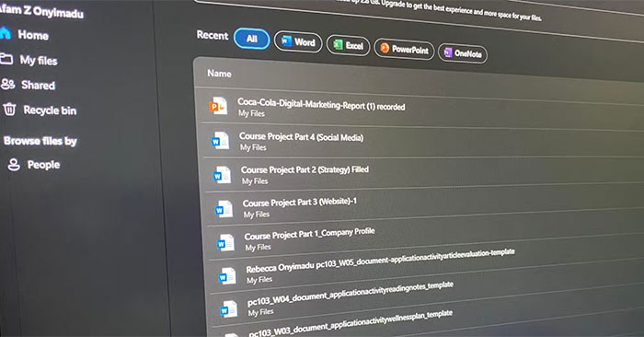
Task: Open Course Project Part 3 (Website)-1
Action: point(299,203)
